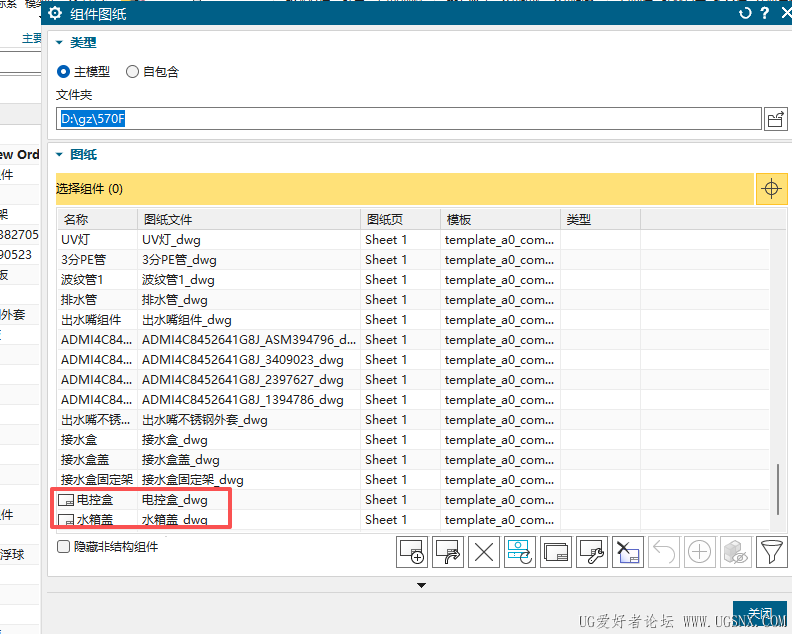Click the X delete drawing icon
792x634 pixels.
[x=484, y=552]
